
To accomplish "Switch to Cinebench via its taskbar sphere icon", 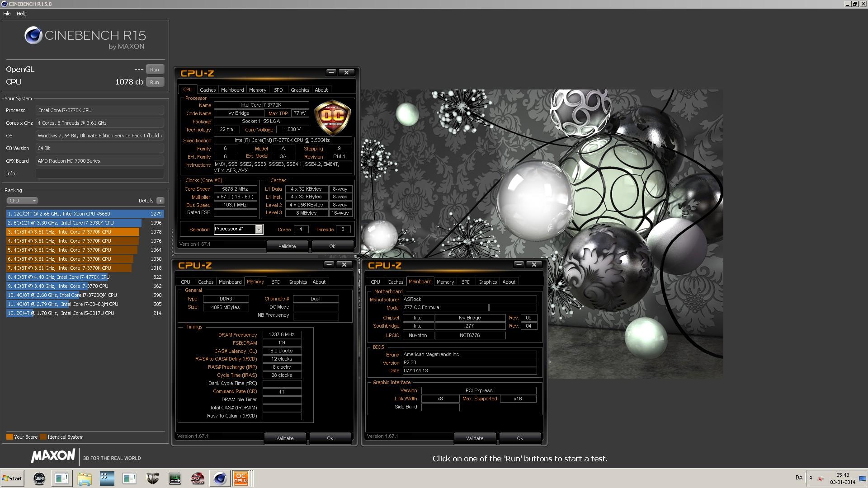I will point(220,478).
